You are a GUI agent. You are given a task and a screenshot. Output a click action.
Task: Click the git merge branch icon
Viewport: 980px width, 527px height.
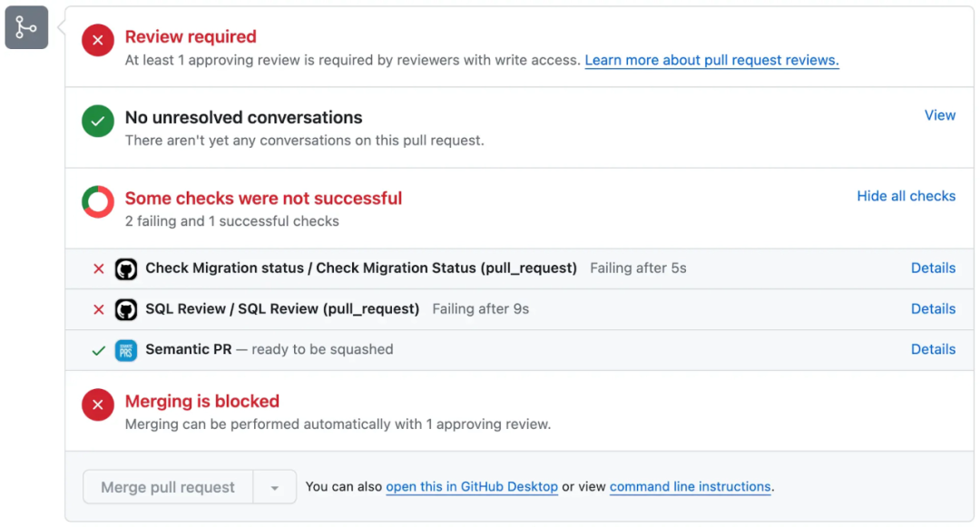pyautogui.click(x=26, y=27)
